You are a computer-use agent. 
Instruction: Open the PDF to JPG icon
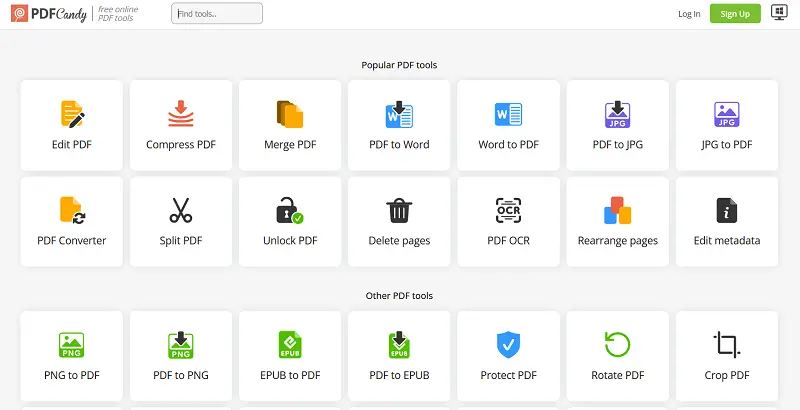(617, 114)
